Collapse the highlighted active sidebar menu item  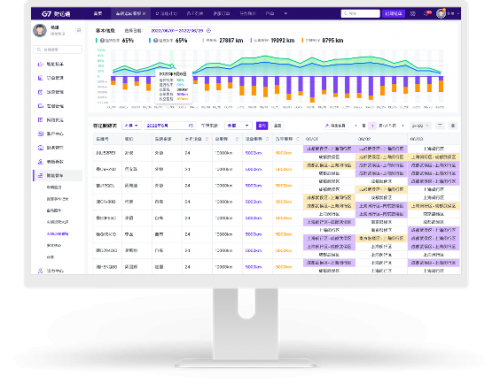57,175
